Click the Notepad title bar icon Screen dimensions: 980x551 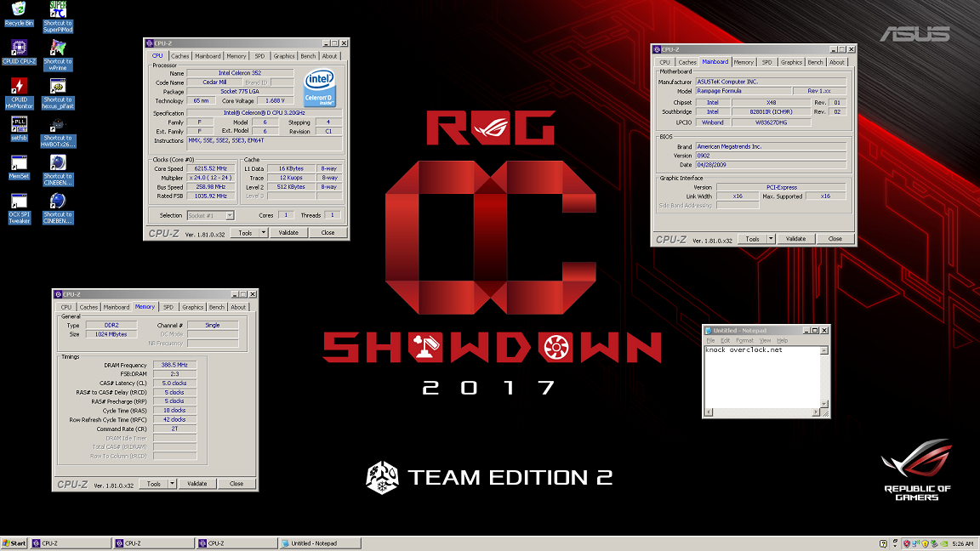[708, 331]
